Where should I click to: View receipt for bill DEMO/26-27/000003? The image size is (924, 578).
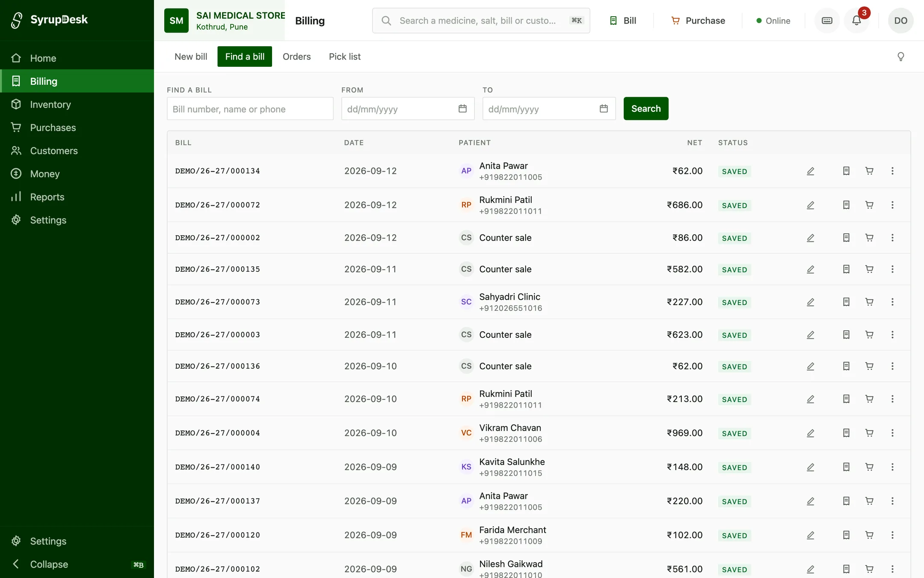tap(846, 335)
